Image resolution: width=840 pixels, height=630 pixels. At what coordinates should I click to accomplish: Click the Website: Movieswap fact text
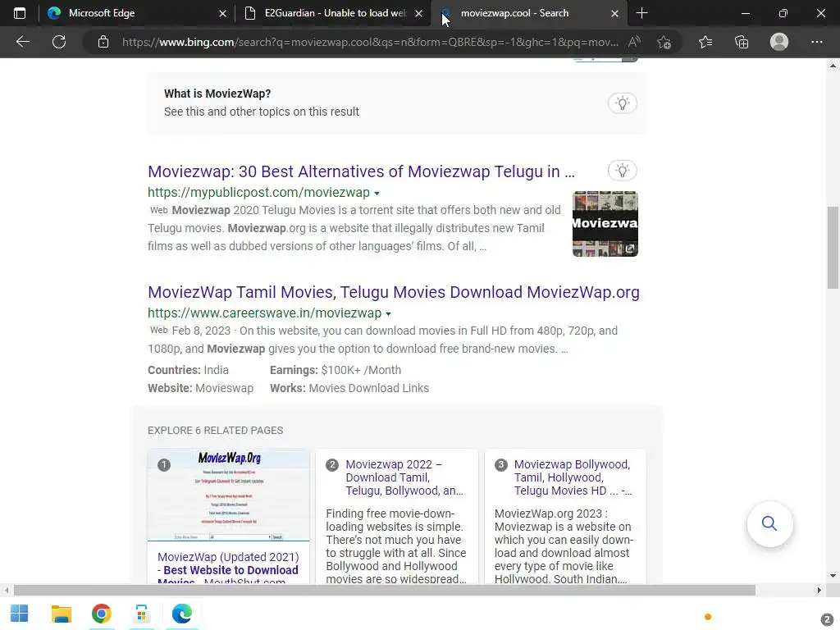coord(200,388)
